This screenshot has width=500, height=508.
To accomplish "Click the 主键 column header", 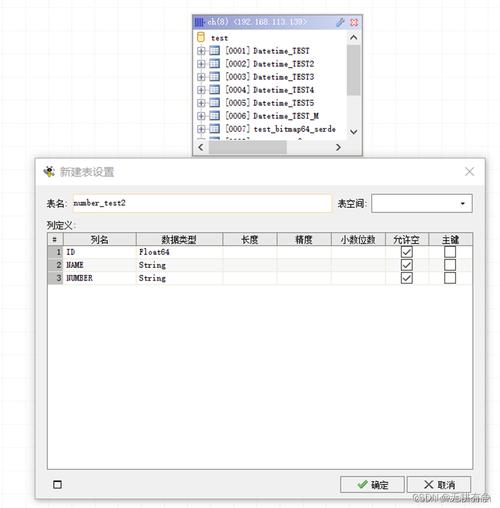I will pyautogui.click(x=450, y=239).
